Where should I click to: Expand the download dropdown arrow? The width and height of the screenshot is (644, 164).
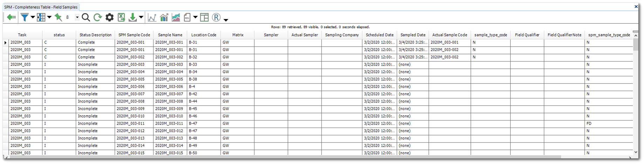click(141, 17)
